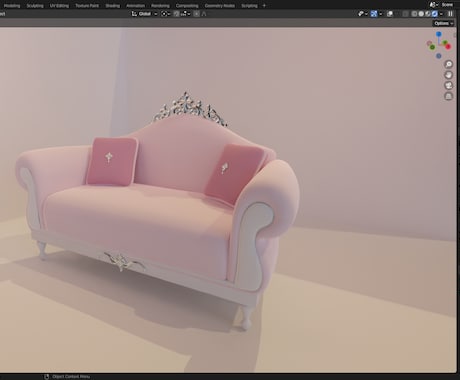Click the Scene name field
The width and height of the screenshot is (460, 380).
click(x=447, y=5)
